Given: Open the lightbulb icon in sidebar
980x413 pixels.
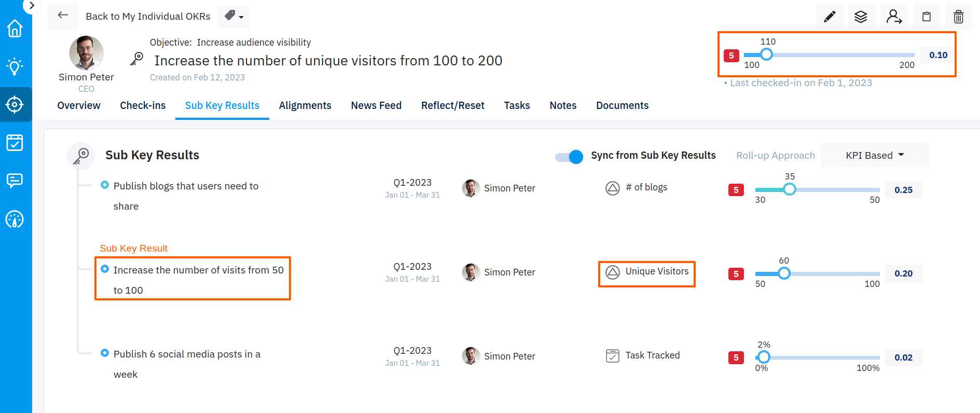Looking at the screenshot, I should pos(15,66).
